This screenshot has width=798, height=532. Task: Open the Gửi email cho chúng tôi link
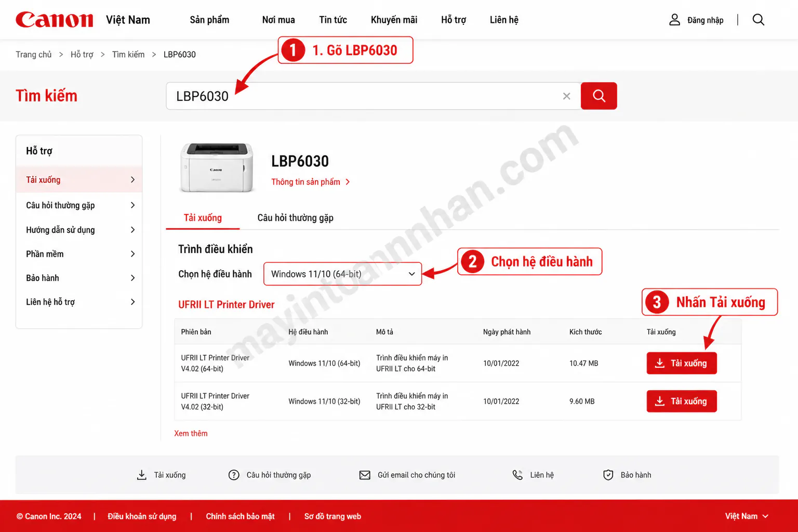[x=416, y=475]
